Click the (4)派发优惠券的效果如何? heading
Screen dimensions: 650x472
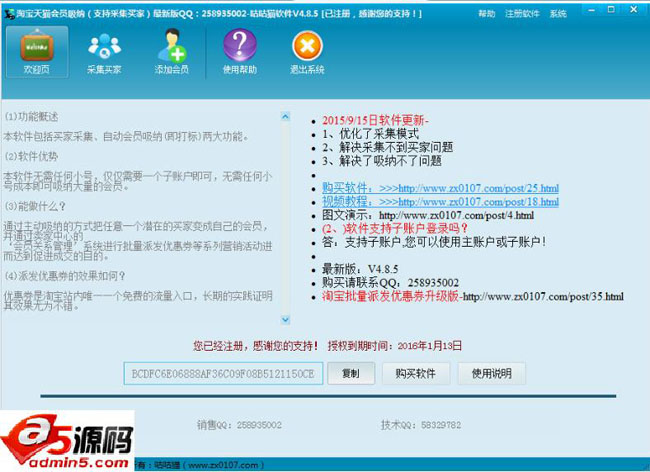pos(65,276)
